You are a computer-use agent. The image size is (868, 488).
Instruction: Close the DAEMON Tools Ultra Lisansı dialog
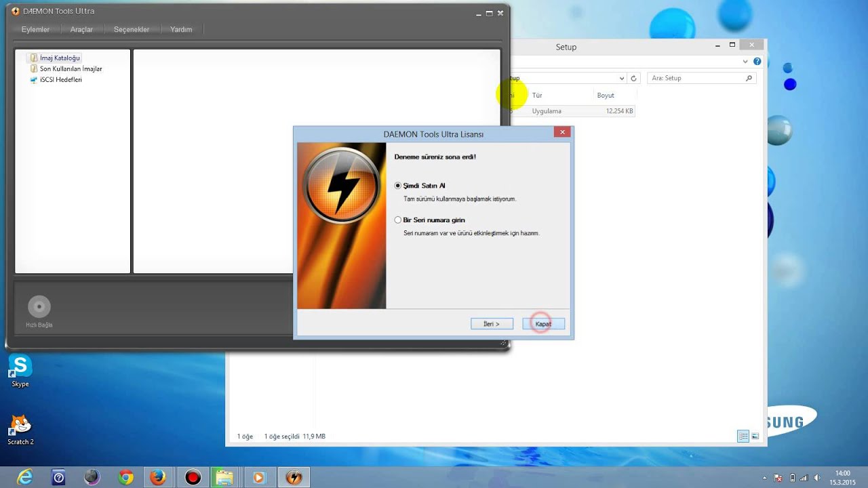click(x=561, y=133)
